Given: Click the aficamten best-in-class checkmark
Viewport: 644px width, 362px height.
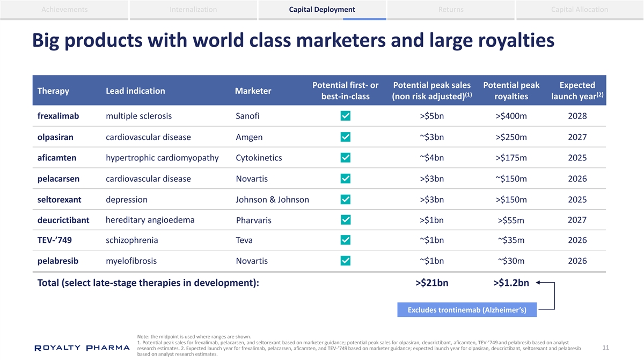Looking at the screenshot, I should click(346, 158).
